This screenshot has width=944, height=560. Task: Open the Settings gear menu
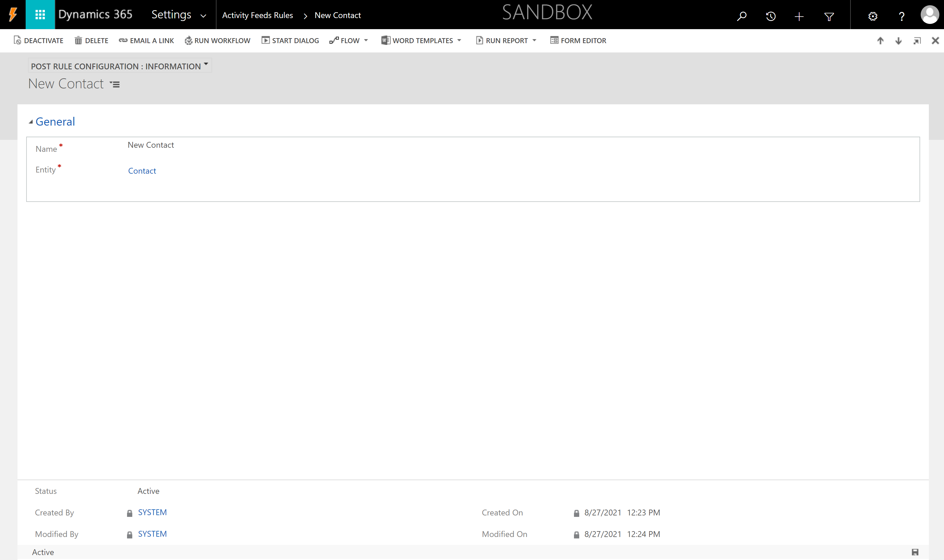[x=873, y=16]
